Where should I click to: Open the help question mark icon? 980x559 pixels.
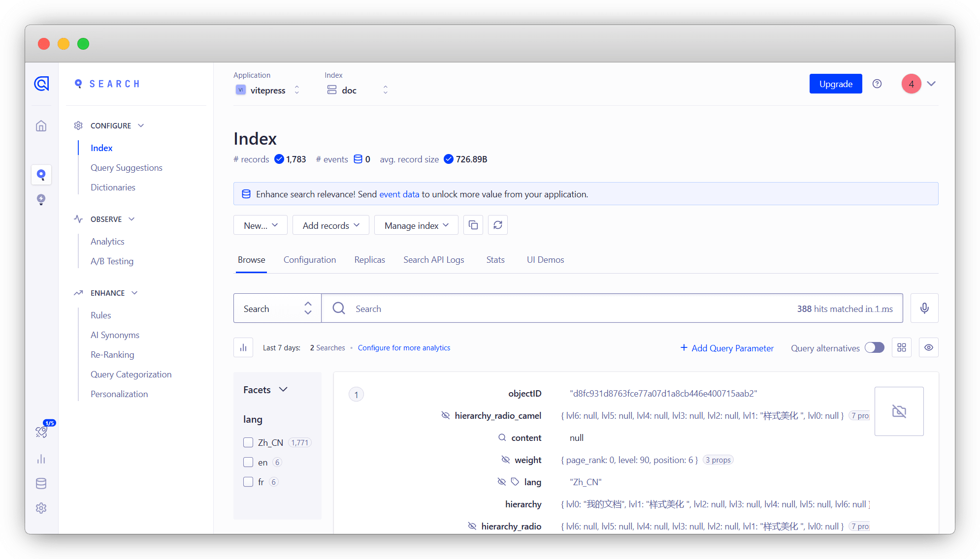click(877, 84)
